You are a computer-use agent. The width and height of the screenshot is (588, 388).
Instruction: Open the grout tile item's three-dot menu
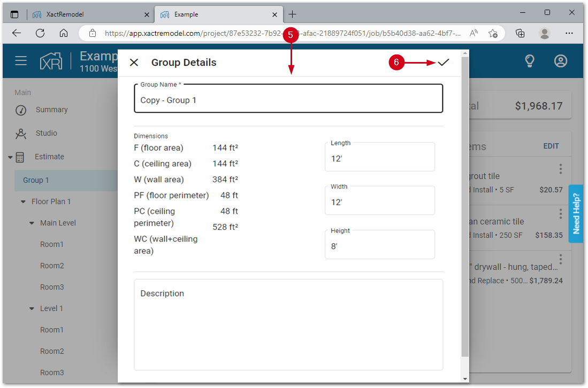coord(560,168)
